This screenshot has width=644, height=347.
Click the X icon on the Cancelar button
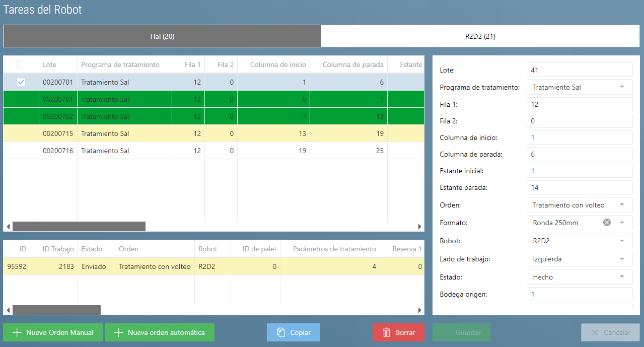coord(595,332)
